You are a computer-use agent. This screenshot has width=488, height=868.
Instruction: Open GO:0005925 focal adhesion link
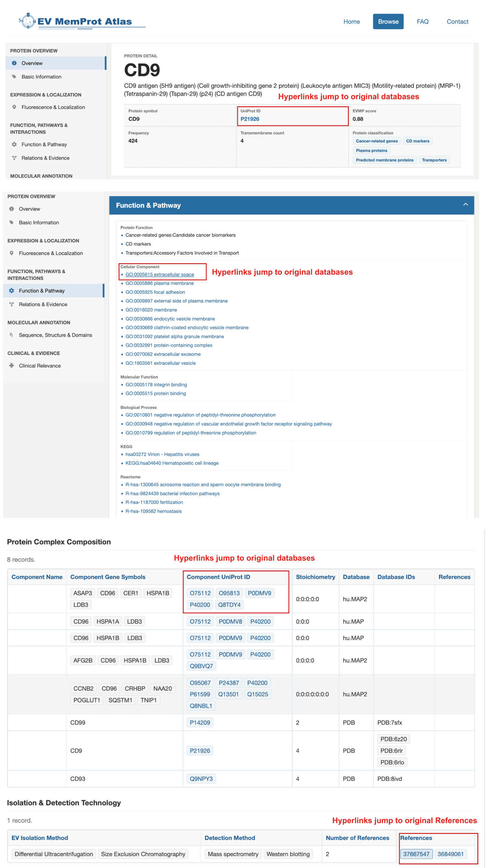[155, 292]
